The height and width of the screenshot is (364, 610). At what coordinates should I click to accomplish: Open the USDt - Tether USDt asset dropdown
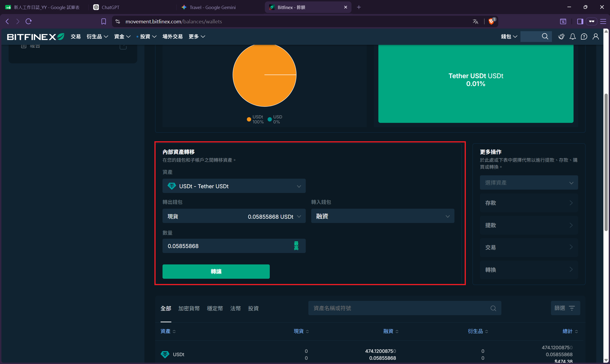[x=234, y=186]
